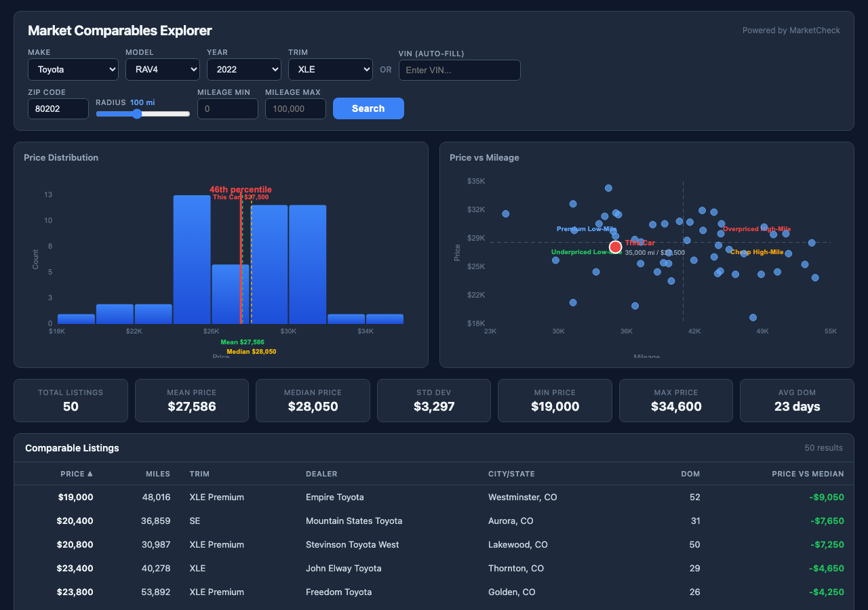This screenshot has width=868, height=610.
Task: Click the This Car marker on the scatter plot
Action: pyautogui.click(x=615, y=247)
